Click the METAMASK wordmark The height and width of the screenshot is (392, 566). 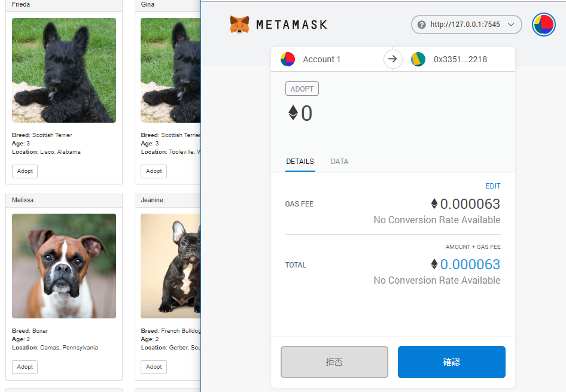pos(291,25)
